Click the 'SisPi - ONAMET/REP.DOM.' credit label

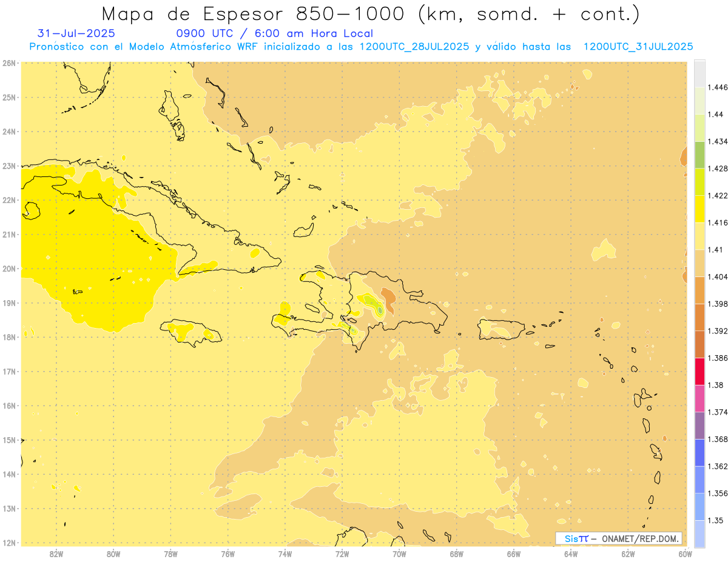(x=619, y=538)
